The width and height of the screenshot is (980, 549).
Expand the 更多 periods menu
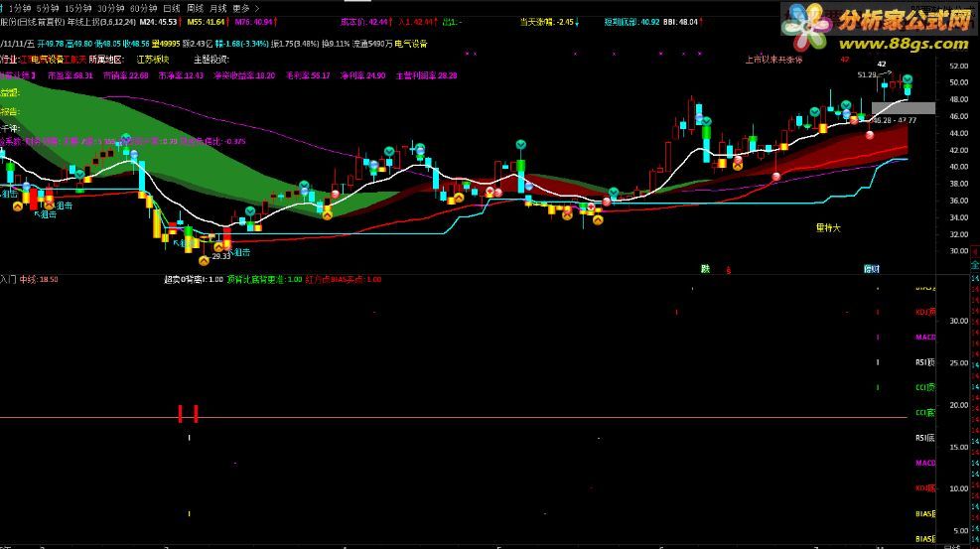(x=241, y=8)
